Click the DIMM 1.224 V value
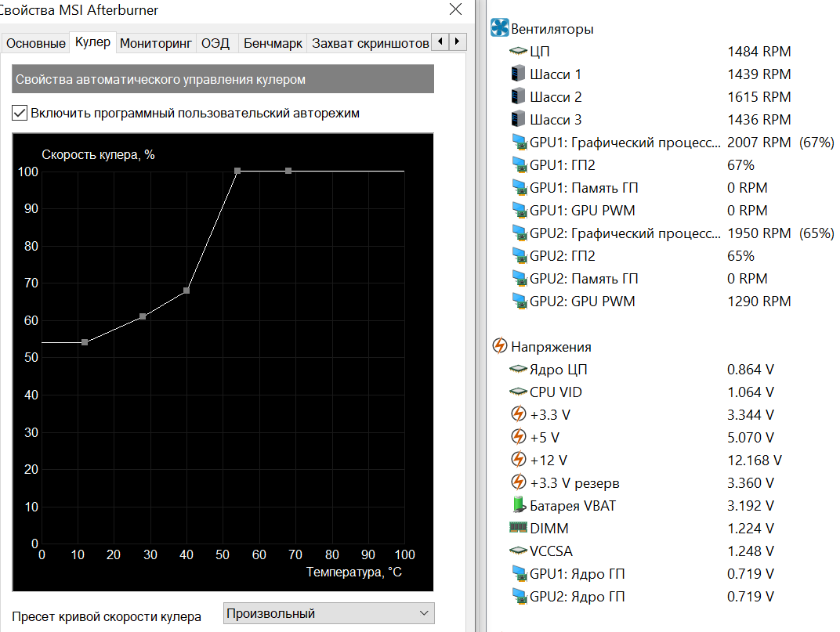Viewport: 840px width, 632px height. [750, 528]
